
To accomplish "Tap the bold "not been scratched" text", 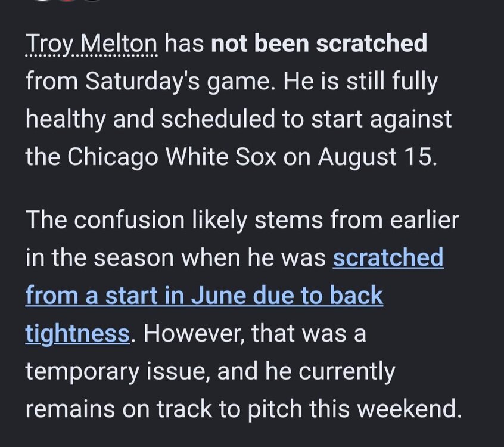I will point(319,43).
